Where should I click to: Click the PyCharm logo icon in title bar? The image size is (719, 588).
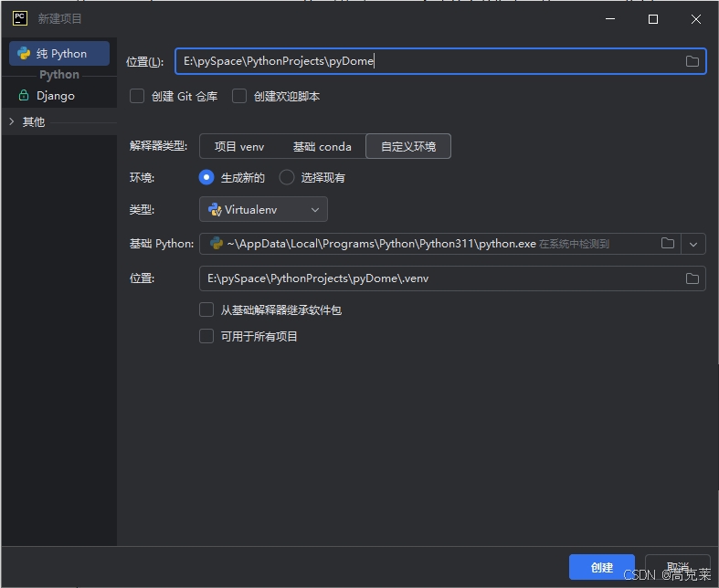point(20,18)
